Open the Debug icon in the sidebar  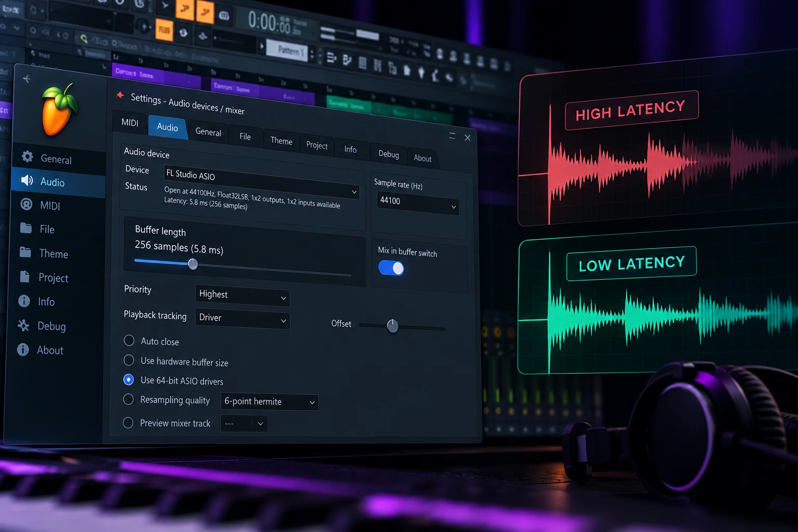23,325
